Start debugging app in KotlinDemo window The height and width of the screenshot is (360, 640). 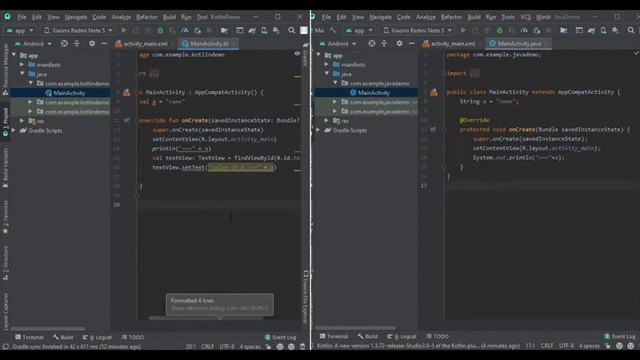pyautogui.click(x=160, y=31)
